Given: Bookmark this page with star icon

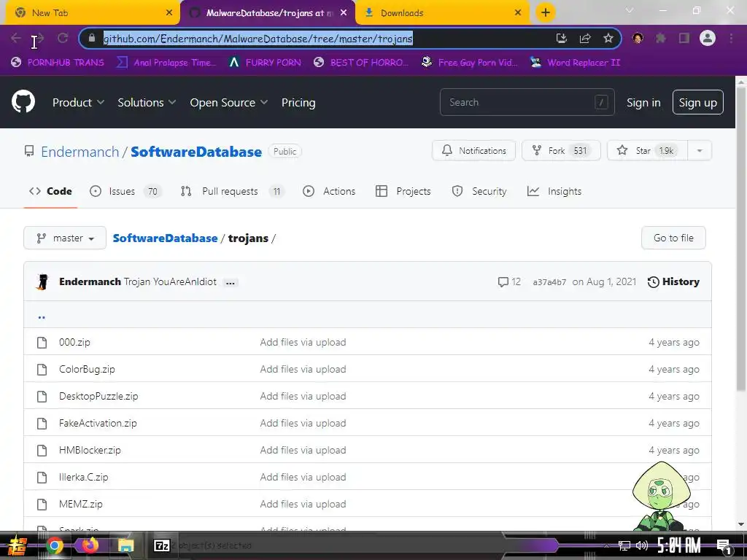Looking at the screenshot, I should 608,38.
